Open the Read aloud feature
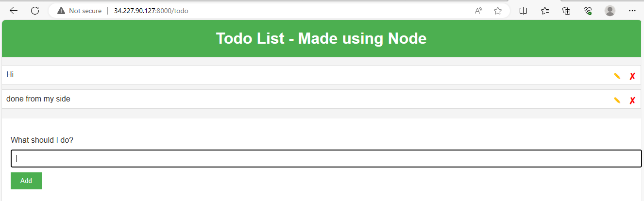This screenshot has height=201, width=644. [x=478, y=11]
